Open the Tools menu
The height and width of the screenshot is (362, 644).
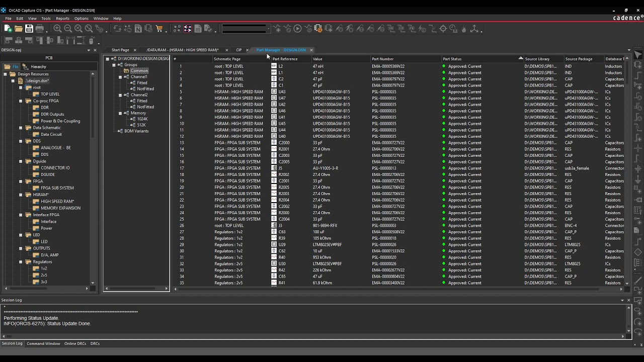46,19
